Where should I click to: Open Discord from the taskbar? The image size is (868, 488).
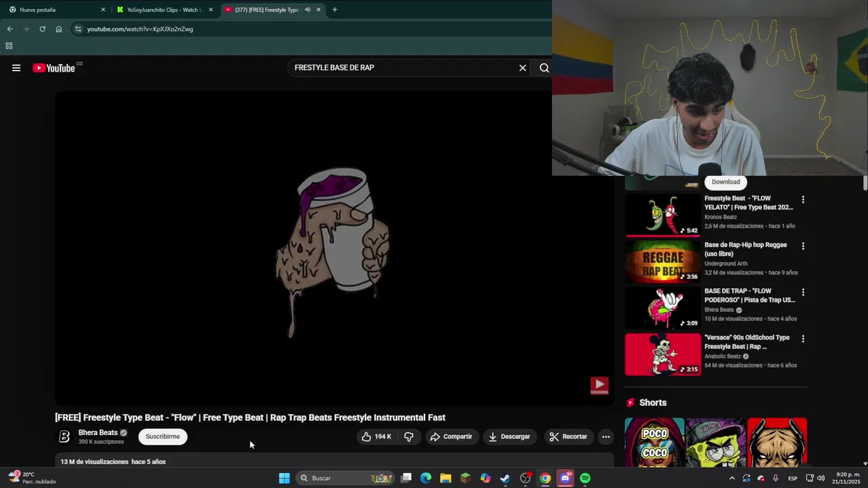565,478
